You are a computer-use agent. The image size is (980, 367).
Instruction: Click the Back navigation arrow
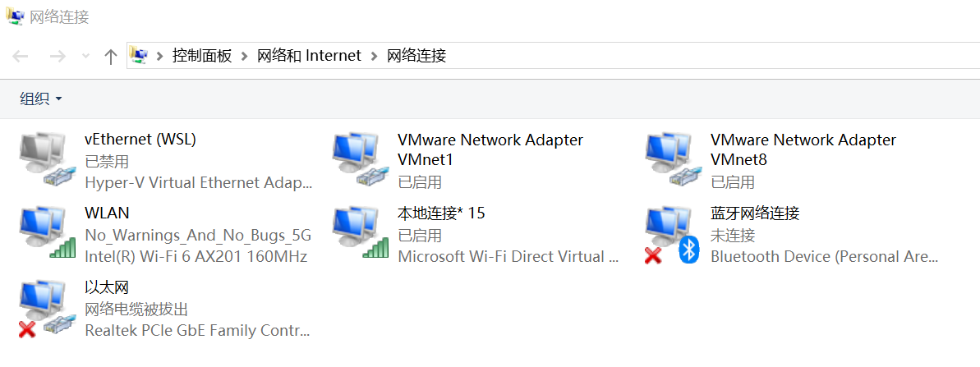[x=21, y=56]
